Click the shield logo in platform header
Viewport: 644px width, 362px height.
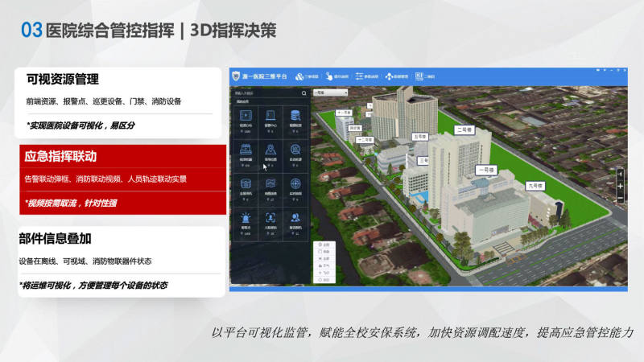tap(237, 76)
